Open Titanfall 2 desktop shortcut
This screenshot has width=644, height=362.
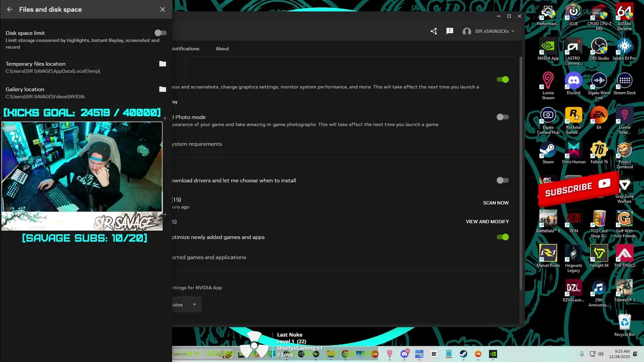point(624,291)
